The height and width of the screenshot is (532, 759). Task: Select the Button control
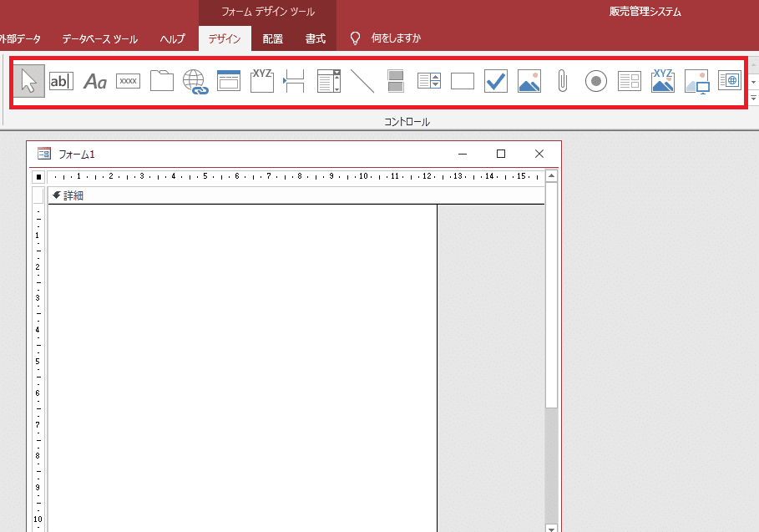(x=129, y=81)
